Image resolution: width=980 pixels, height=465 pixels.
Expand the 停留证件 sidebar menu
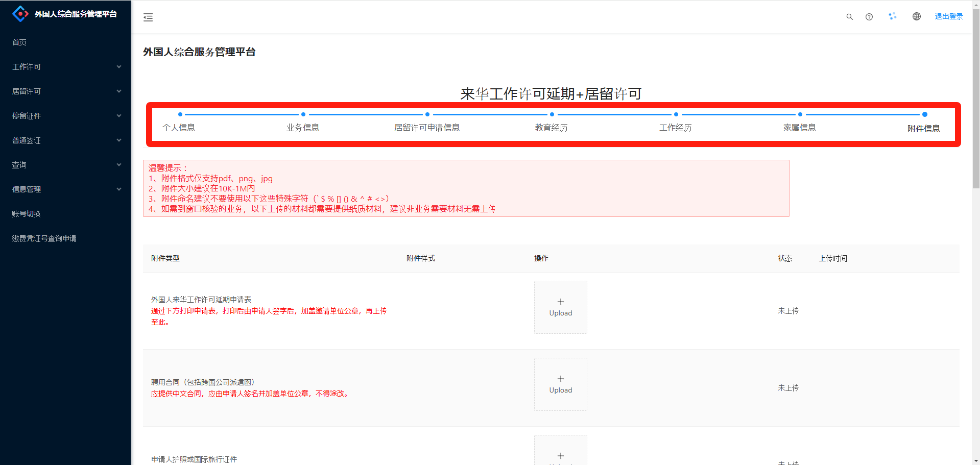(65, 116)
